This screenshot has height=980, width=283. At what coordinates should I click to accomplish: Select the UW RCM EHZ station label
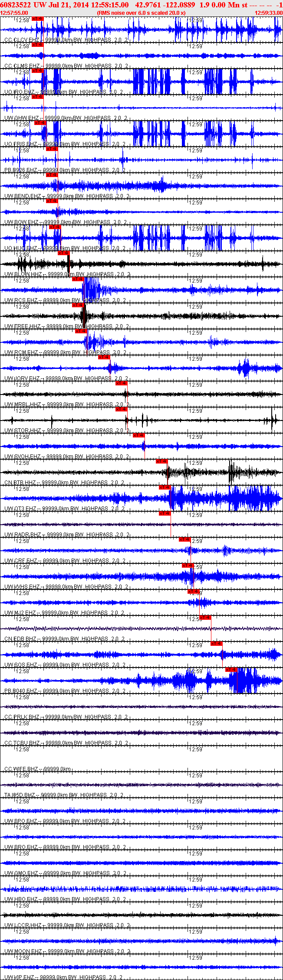(x=21, y=352)
